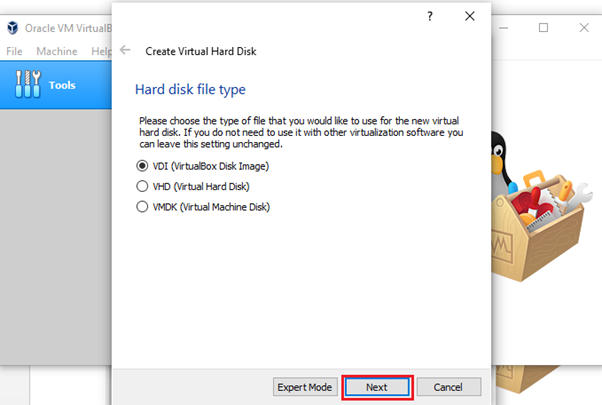Viewport: 602px width, 405px height.
Task: Click the VirtualBox logo in title bar
Action: [13, 28]
